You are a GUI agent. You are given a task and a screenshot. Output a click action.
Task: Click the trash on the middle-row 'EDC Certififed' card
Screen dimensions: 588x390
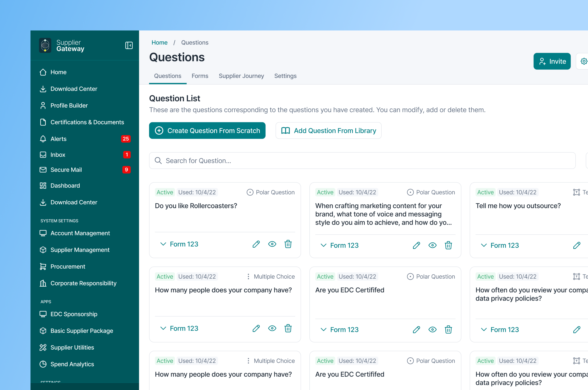tap(448, 330)
